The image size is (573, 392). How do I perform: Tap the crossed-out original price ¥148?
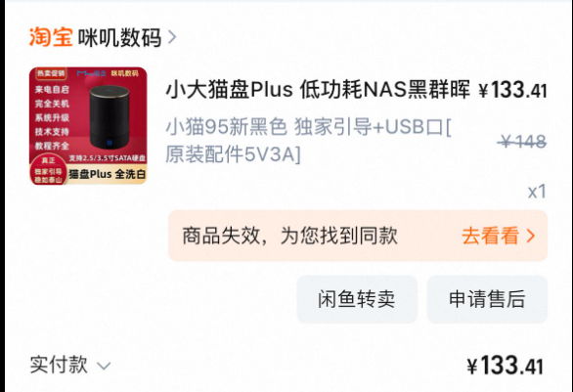[x=523, y=141]
